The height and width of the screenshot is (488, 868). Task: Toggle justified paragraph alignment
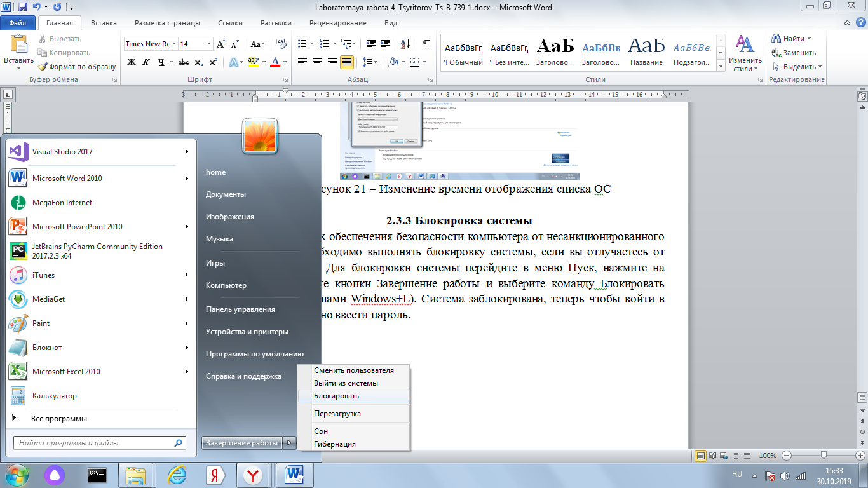[347, 62]
